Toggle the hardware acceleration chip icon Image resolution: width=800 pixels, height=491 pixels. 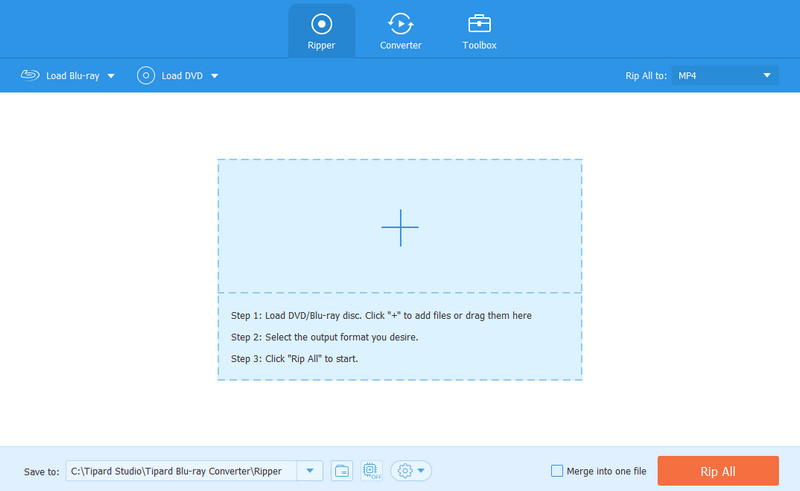[x=371, y=471]
